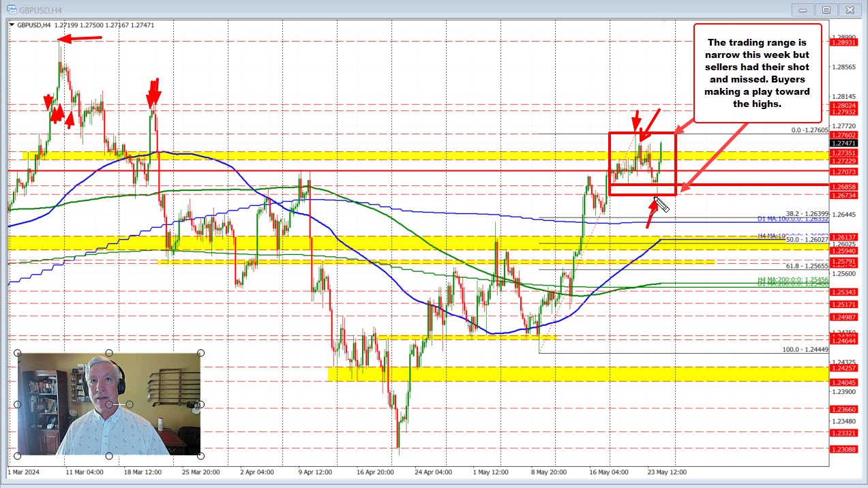Click the bottom-center resize handle of the webcam overlay
This screenshot has height=488, width=868.
pos(109,455)
